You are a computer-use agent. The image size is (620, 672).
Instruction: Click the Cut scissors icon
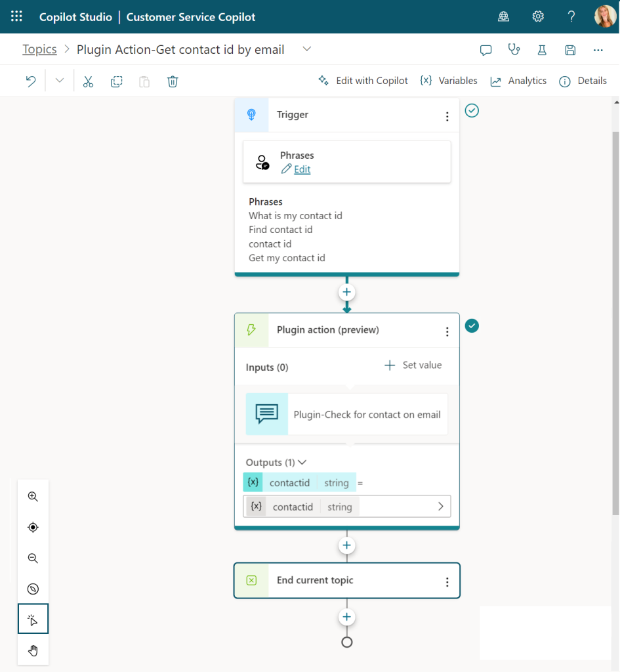click(x=88, y=81)
